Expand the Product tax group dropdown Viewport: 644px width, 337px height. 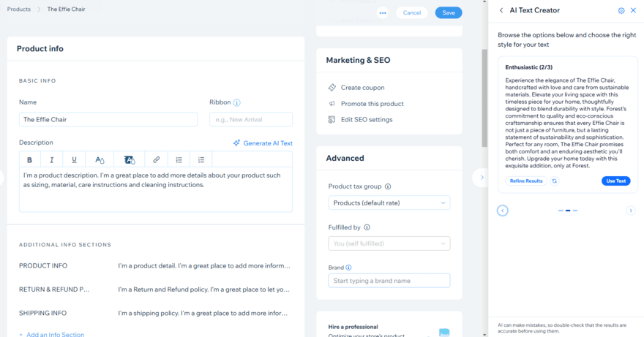tap(389, 202)
